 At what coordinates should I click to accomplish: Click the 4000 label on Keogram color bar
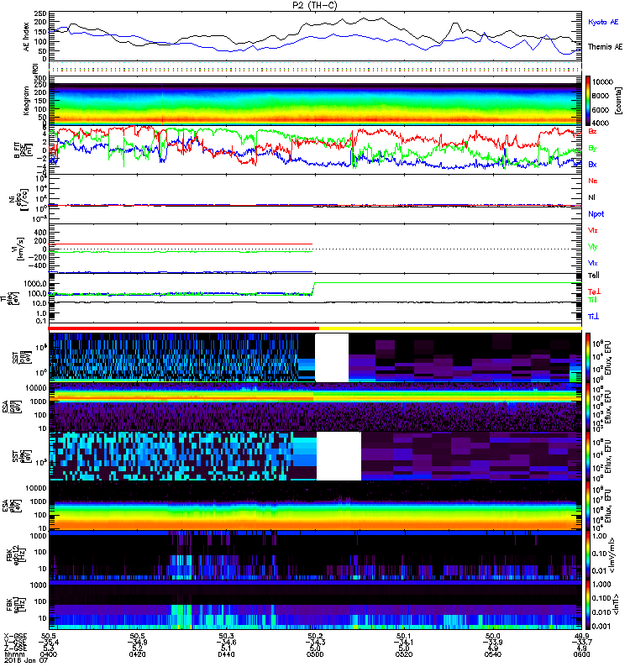point(601,123)
